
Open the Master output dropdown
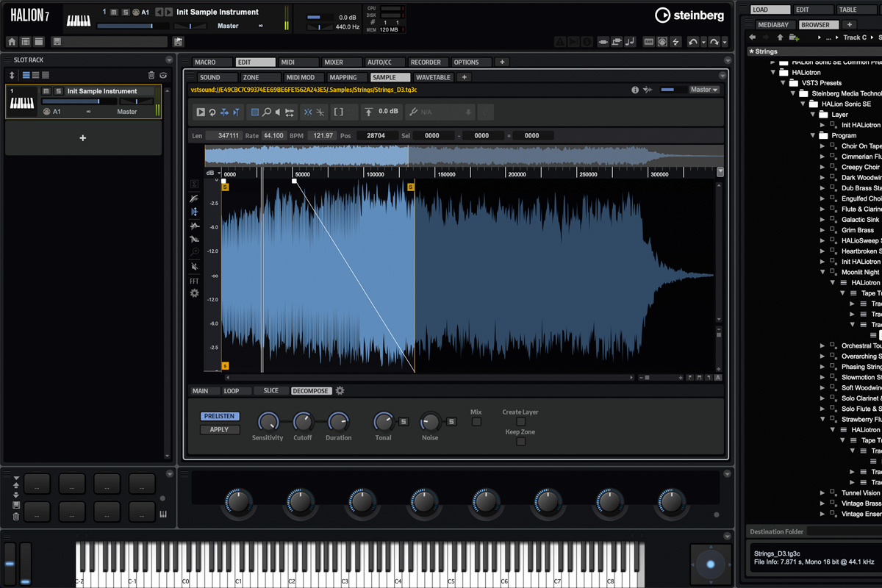tap(703, 90)
